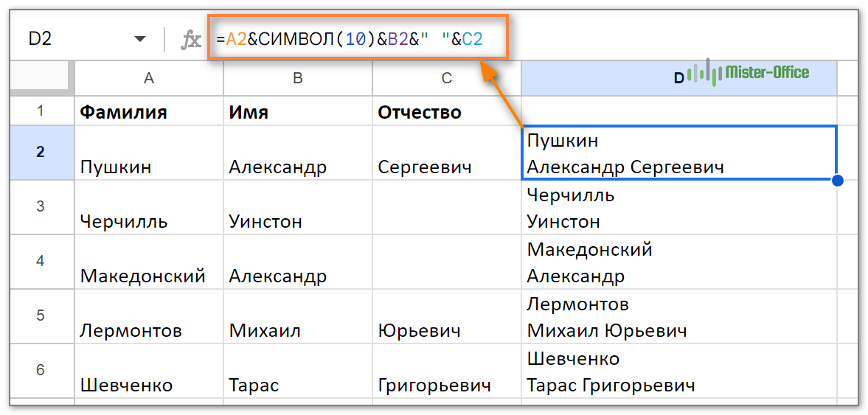
Task: Click the cell 'Юрьевич'
Action: coord(447,316)
